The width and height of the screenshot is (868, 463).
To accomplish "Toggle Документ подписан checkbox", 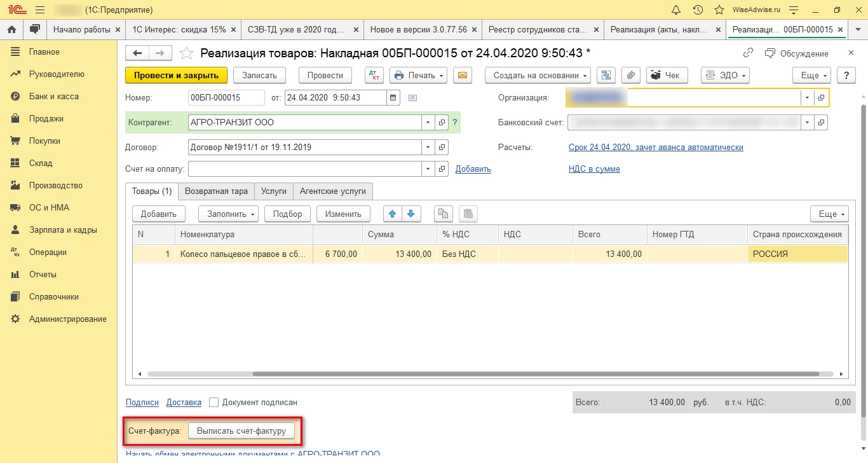I will coord(214,402).
